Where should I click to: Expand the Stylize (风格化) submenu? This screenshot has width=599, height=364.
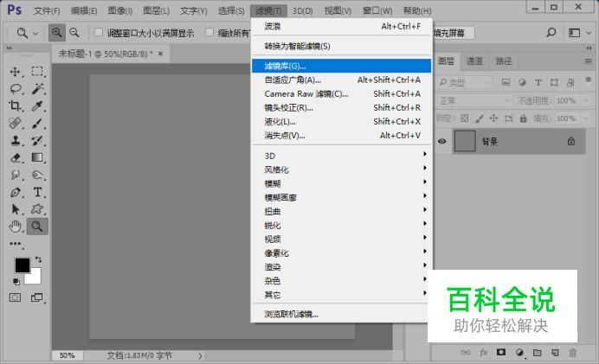[x=340, y=169]
